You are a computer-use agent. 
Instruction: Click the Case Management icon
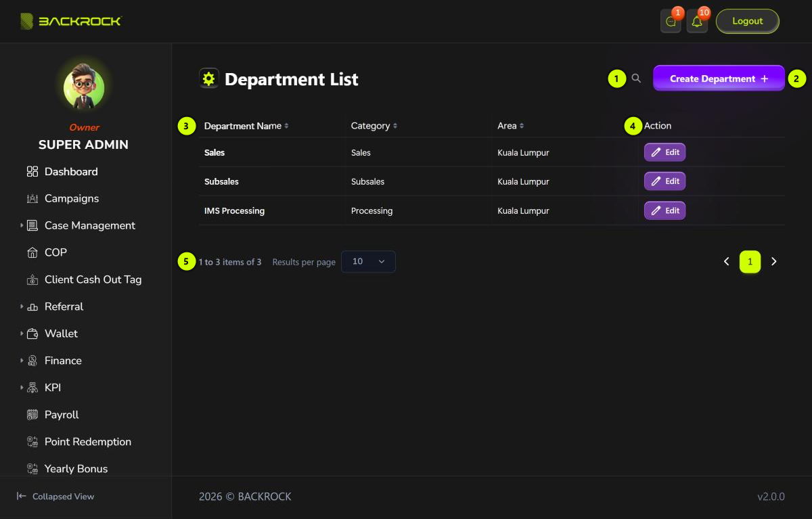(32, 226)
